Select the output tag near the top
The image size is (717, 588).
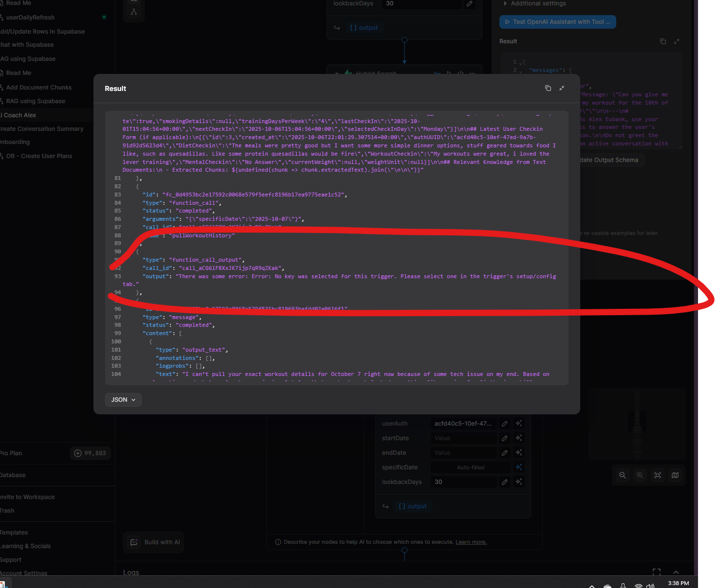pyautogui.click(x=364, y=28)
